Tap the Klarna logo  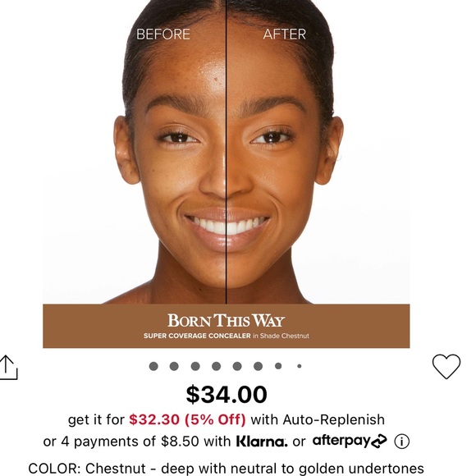[x=261, y=442]
